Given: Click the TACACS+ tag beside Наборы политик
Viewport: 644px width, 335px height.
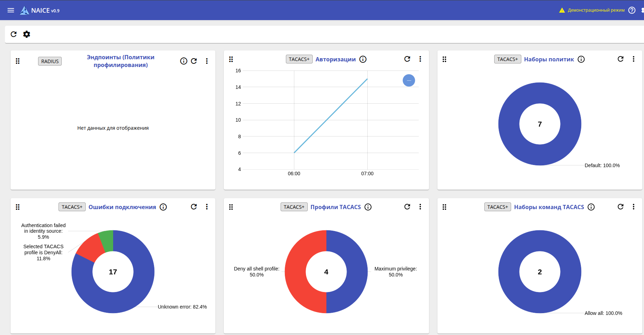Looking at the screenshot, I should (x=508, y=59).
